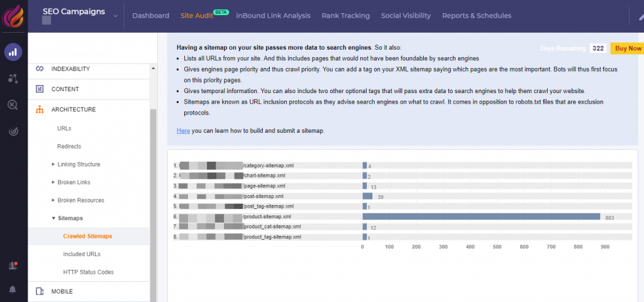Click the flame logo icon

13,16
